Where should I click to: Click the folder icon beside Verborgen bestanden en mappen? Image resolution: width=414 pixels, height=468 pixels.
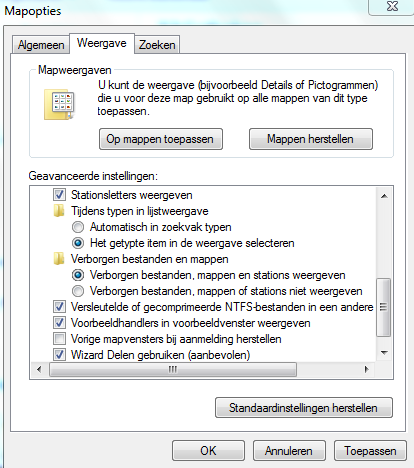(59, 259)
